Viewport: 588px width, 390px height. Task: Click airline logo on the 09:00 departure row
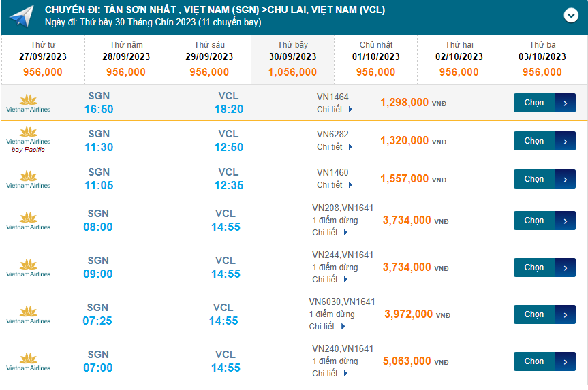28,267
